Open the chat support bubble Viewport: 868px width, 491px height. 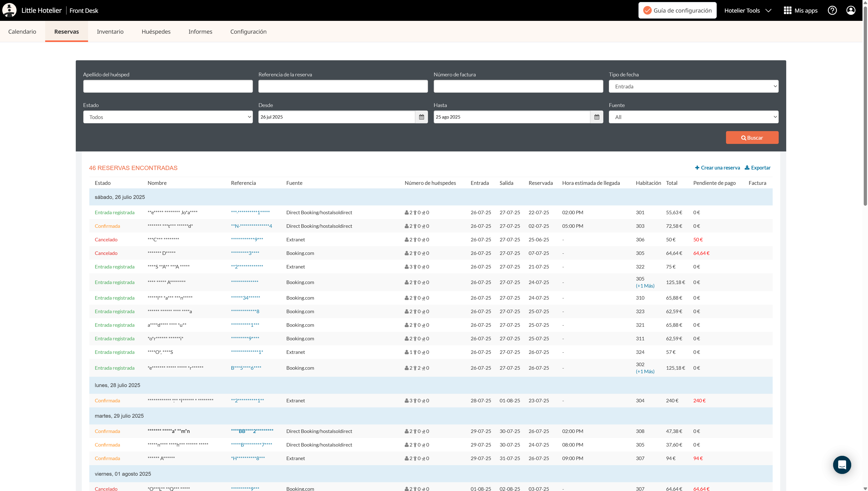[x=842, y=465]
